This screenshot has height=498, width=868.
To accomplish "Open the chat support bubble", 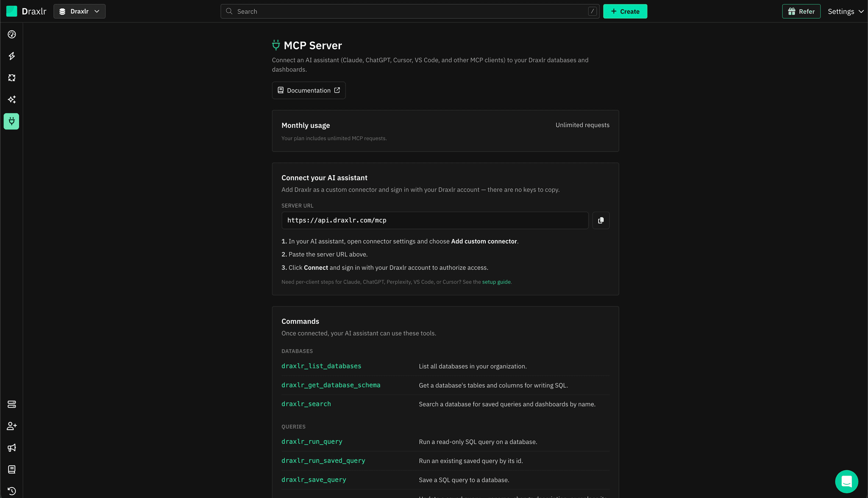I will click(x=846, y=481).
